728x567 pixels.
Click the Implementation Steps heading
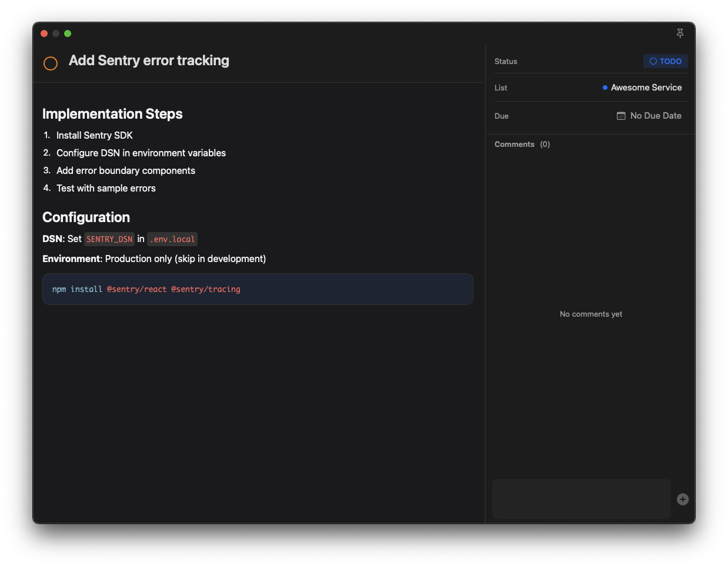click(x=112, y=113)
